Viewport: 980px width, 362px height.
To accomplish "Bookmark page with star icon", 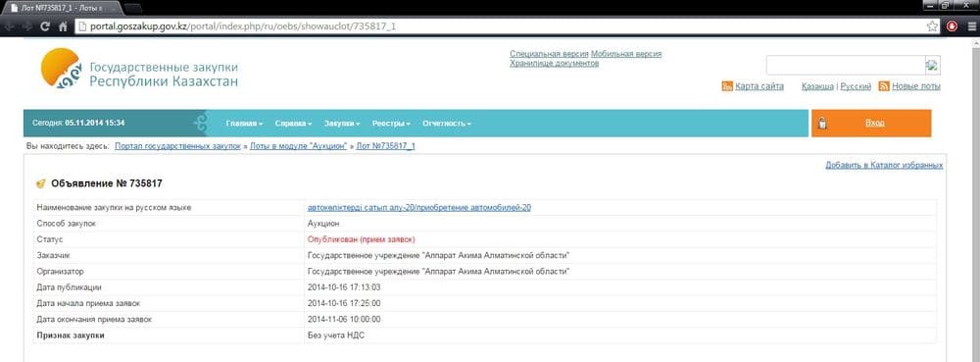I will point(932,26).
